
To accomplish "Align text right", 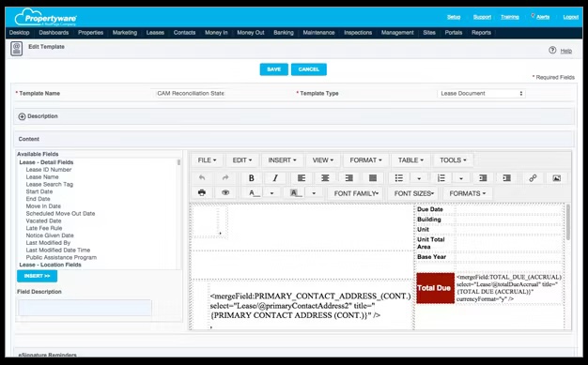I will (348, 178).
